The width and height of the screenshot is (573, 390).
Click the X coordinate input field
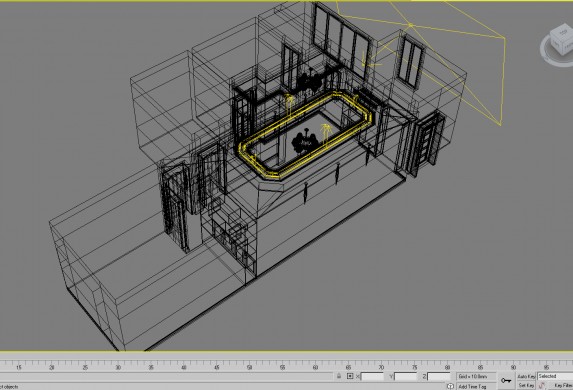click(372, 376)
